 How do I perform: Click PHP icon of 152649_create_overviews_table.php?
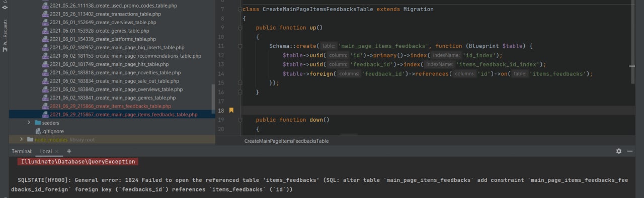click(45, 23)
